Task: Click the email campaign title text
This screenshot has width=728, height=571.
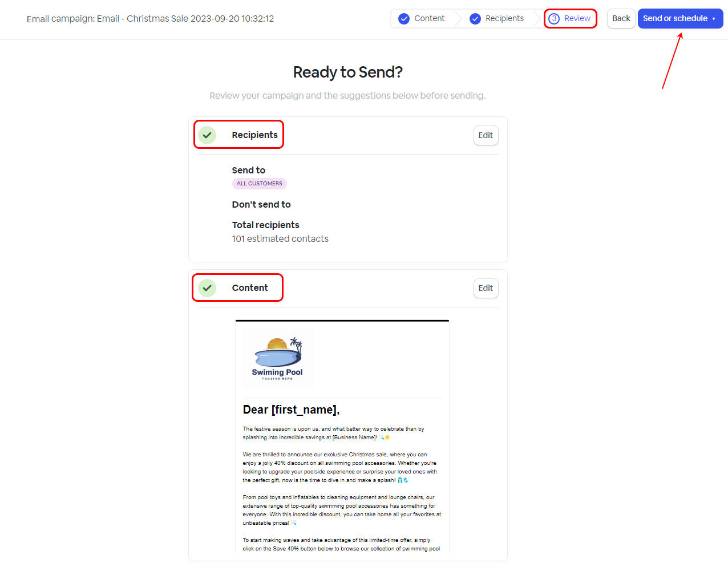Action: [150, 19]
